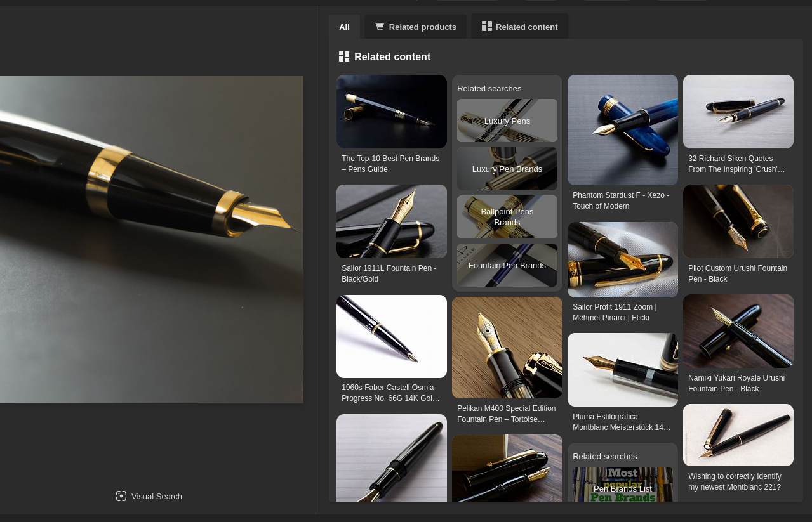Open the 1960s Faber Castell Osmia image

pos(392,336)
